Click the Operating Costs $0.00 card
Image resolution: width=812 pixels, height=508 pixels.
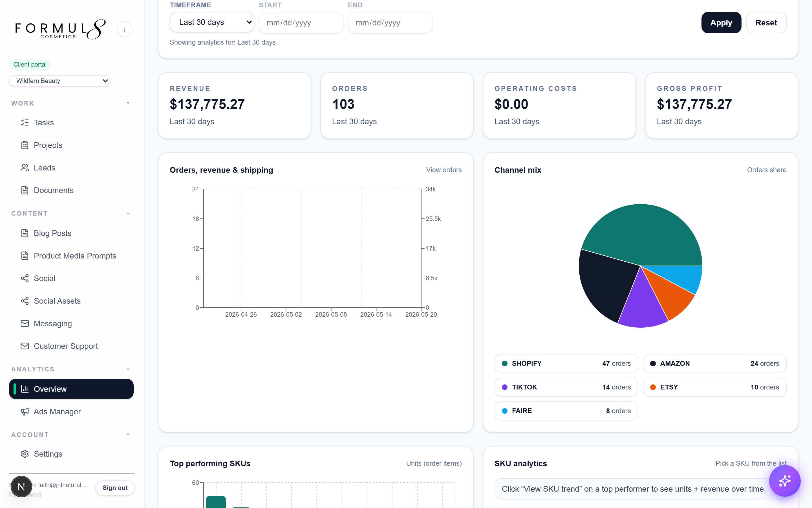point(559,106)
